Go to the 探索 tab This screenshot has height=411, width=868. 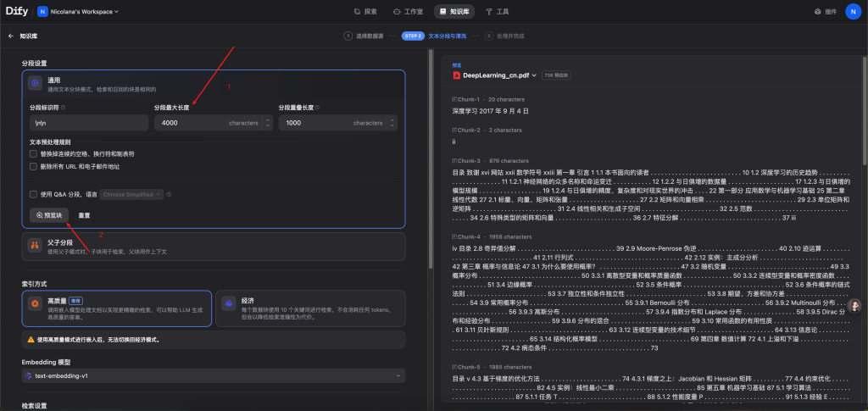[x=365, y=12]
